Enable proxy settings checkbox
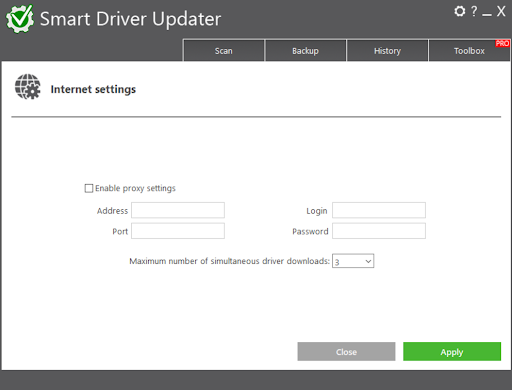The image size is (512, 390). [x=89, y=188]
